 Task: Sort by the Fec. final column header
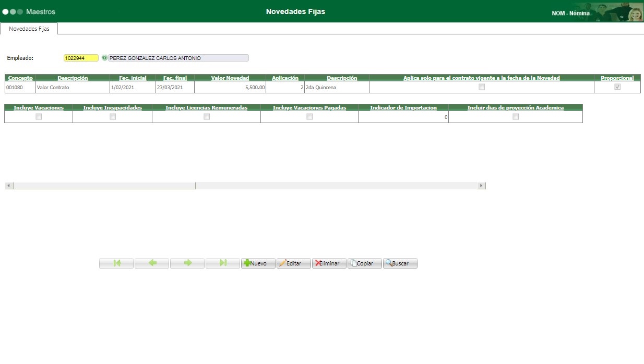click(175, 78)
